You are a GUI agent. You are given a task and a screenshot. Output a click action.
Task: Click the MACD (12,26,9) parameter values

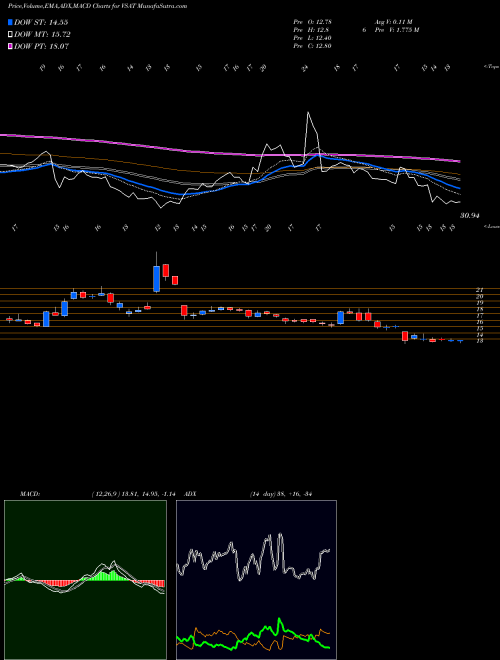[x=136, y=494]
